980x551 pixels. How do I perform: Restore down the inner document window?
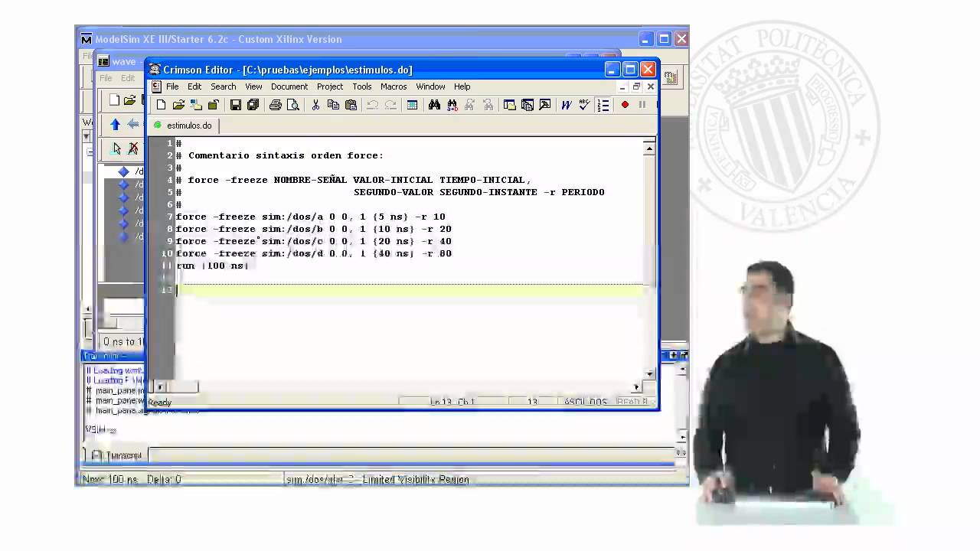636,86
